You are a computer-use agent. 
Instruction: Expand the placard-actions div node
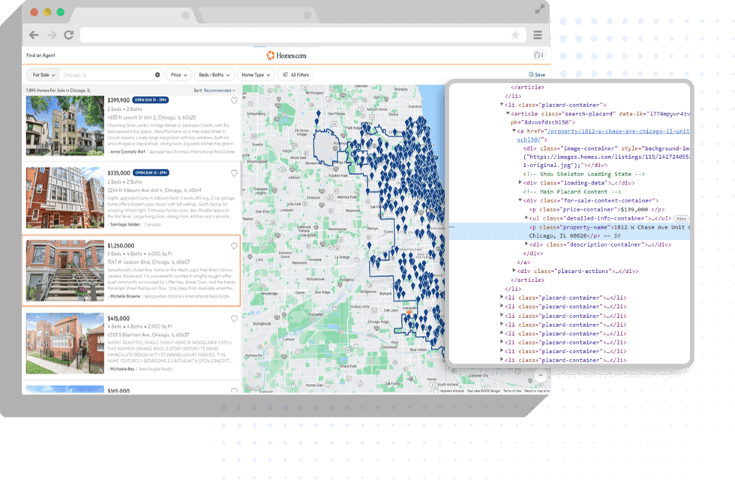(x=516, y=271)
